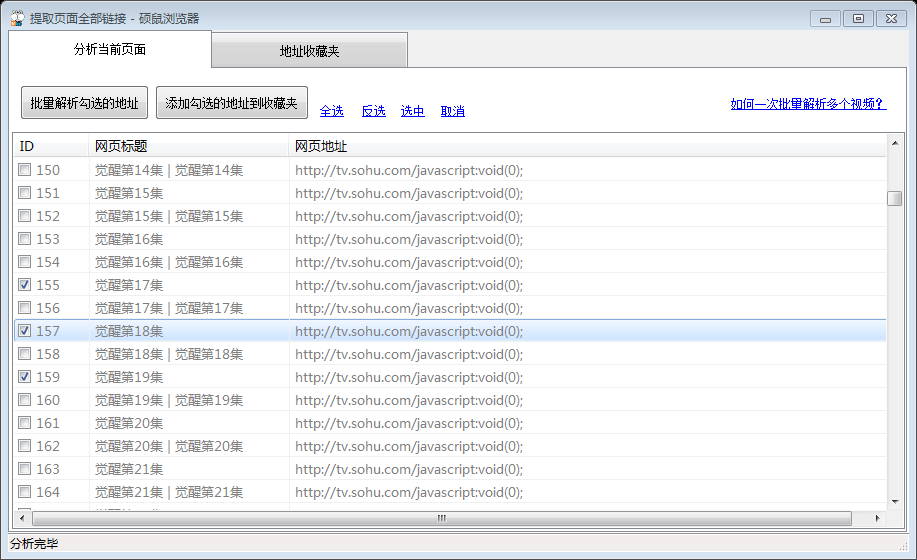Select title 觉醒第14集 | 觉醒第14集
Viewport: 917px width, 560px height.
pos(168,170)
